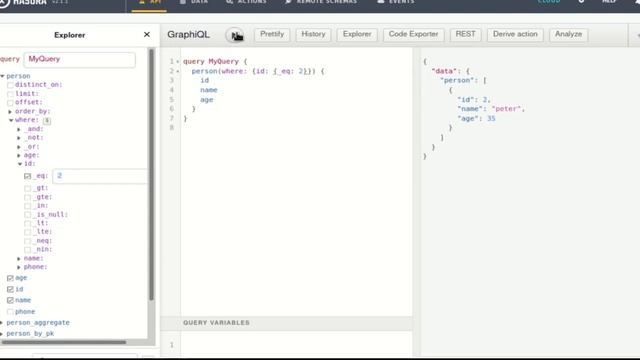Click the Explorer horizontal scrollbar

[x=63, y=342]
